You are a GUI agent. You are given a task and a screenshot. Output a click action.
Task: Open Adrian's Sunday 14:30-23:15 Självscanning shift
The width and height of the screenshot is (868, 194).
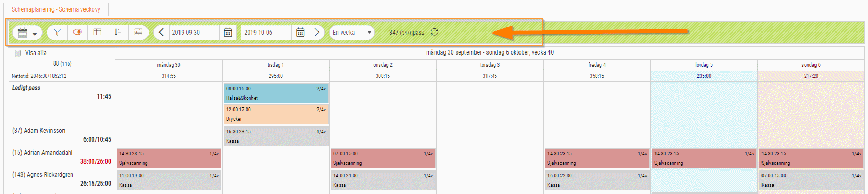[811, 158]
